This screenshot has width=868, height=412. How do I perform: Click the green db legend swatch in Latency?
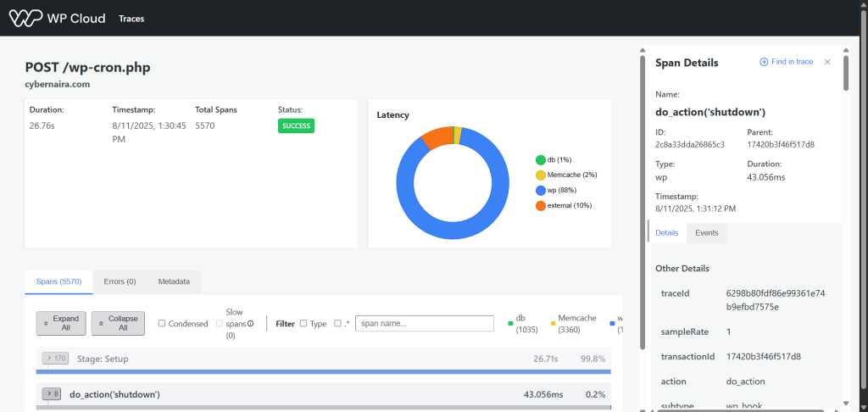pos(540,160)
